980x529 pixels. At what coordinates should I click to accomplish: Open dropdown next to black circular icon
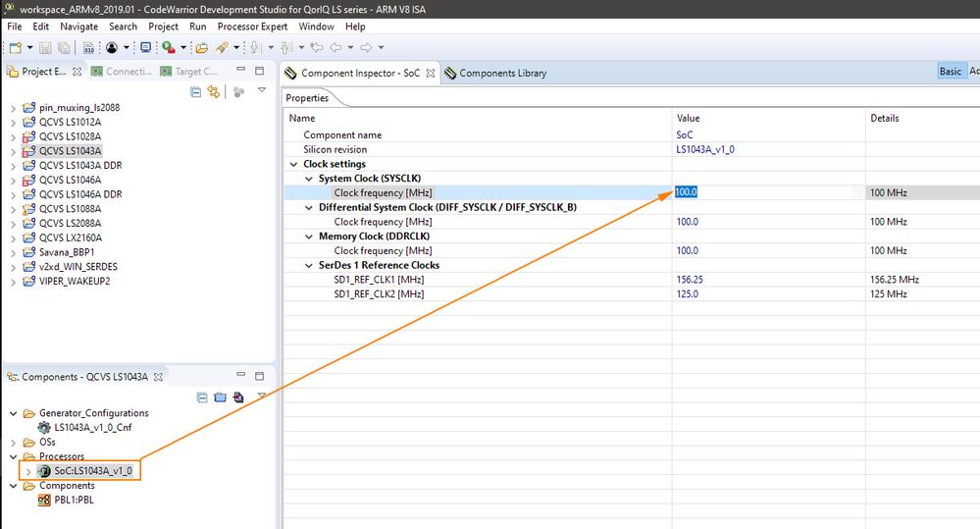pos(126,47)
